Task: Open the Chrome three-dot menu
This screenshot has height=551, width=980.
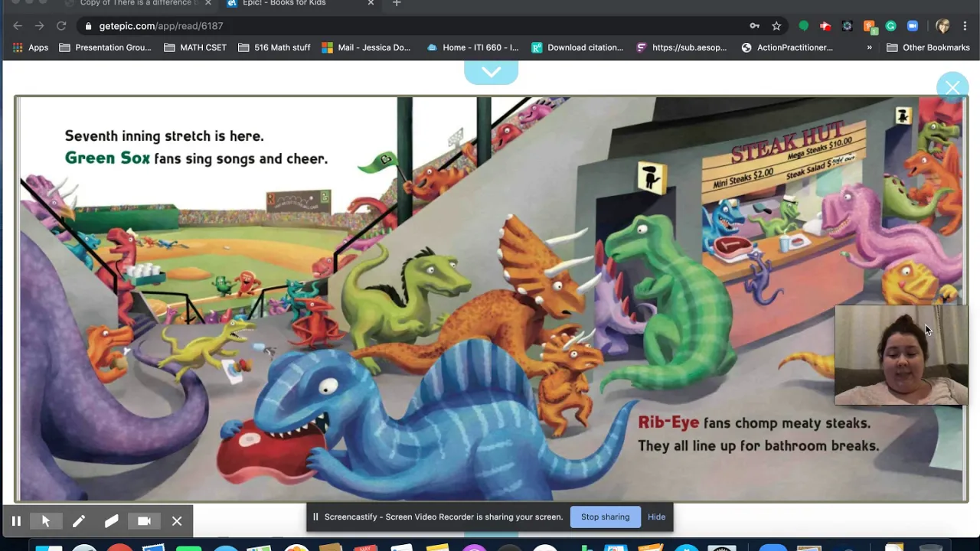Action: 965,26
